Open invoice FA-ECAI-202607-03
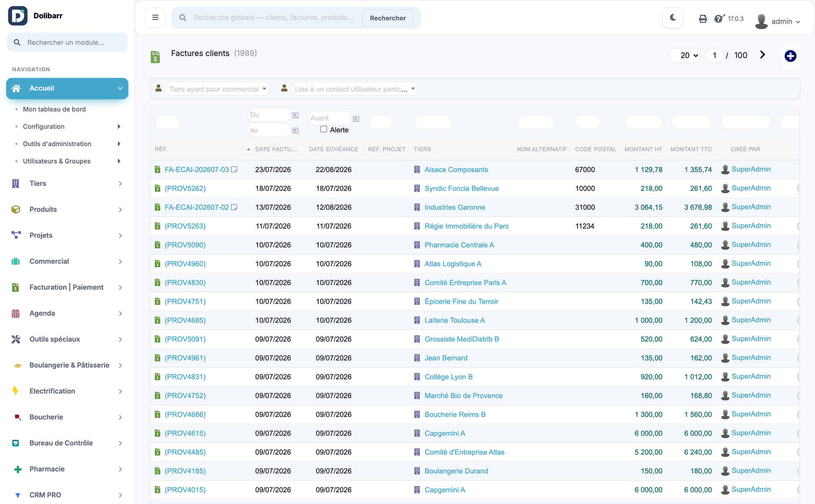 point(196,170)
